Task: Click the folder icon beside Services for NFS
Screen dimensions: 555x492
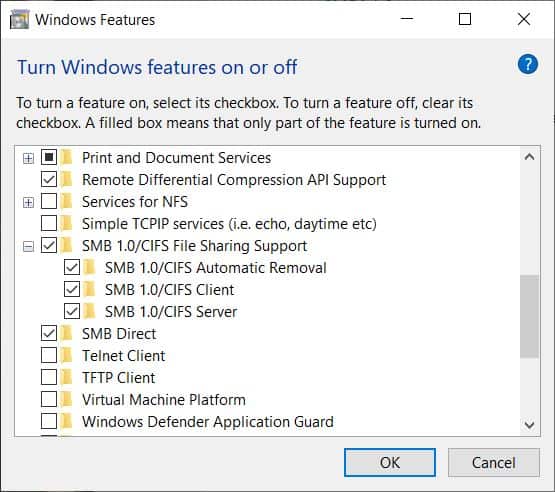Action: point(66,201)
